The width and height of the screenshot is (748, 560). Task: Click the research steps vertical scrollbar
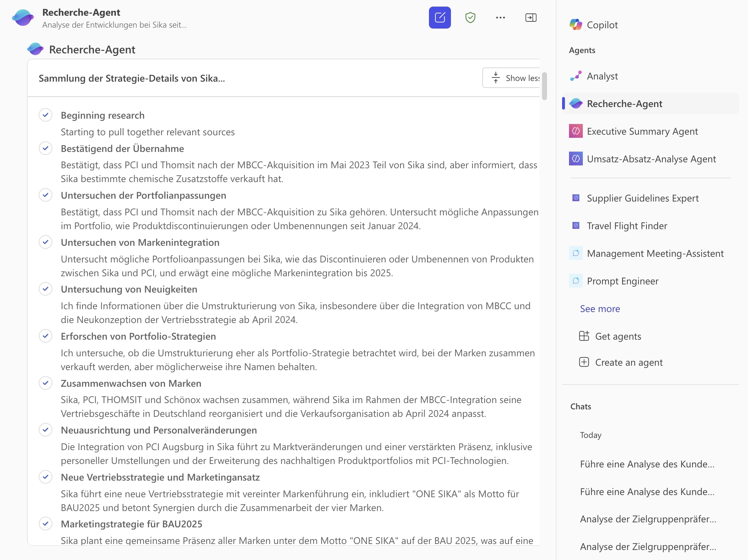(544, 86)
